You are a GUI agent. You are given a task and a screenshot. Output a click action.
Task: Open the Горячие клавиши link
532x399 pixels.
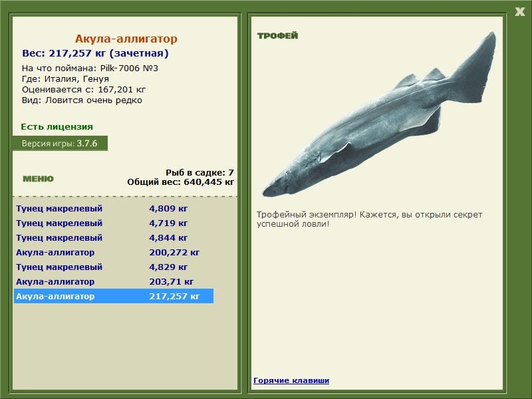tap(291, 380)
